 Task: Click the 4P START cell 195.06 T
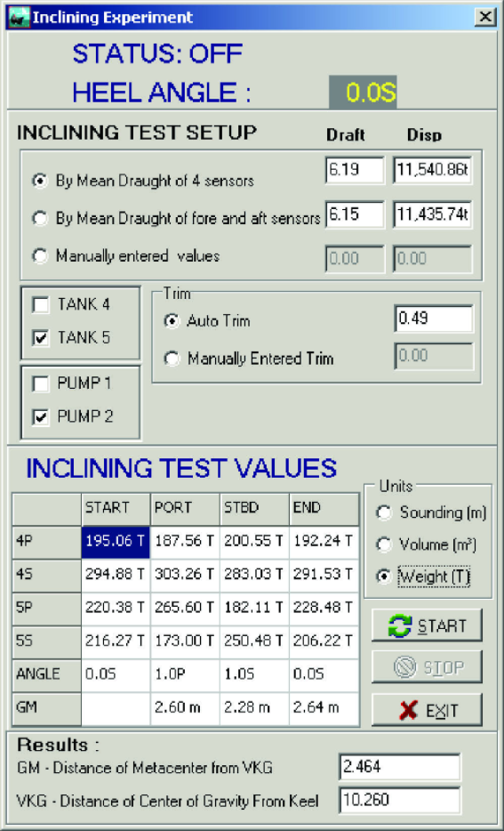(x=116, y=542)
